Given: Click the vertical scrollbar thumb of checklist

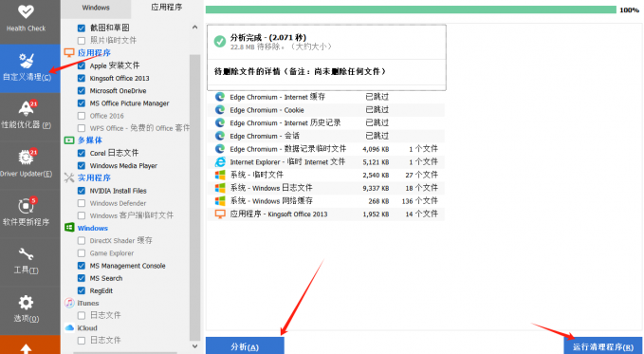Looking at the screenshot, I should point(194,197).
